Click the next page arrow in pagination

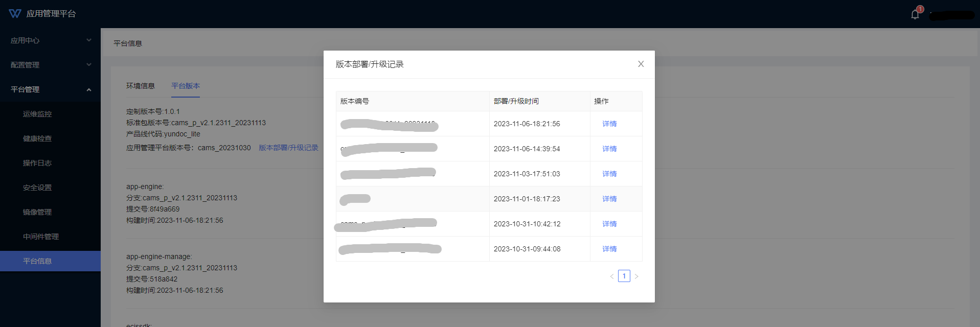pyautogui.click(x=636, y=276)
